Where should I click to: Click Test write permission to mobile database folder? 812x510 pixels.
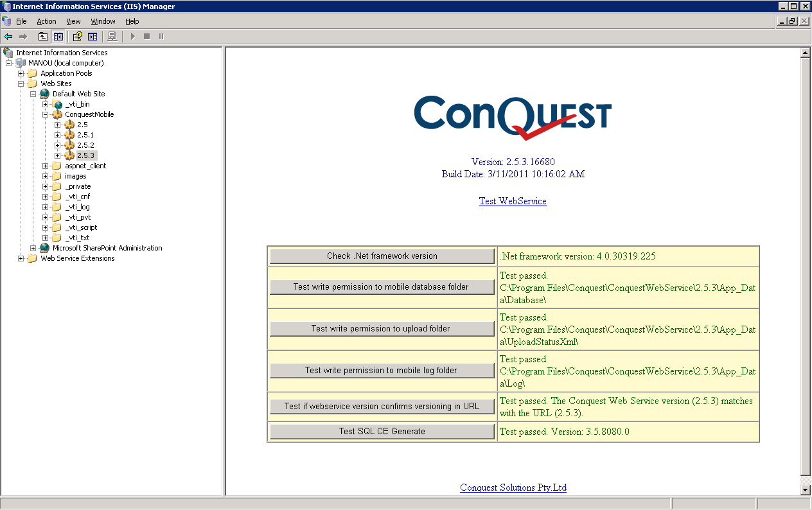(382, 287)
